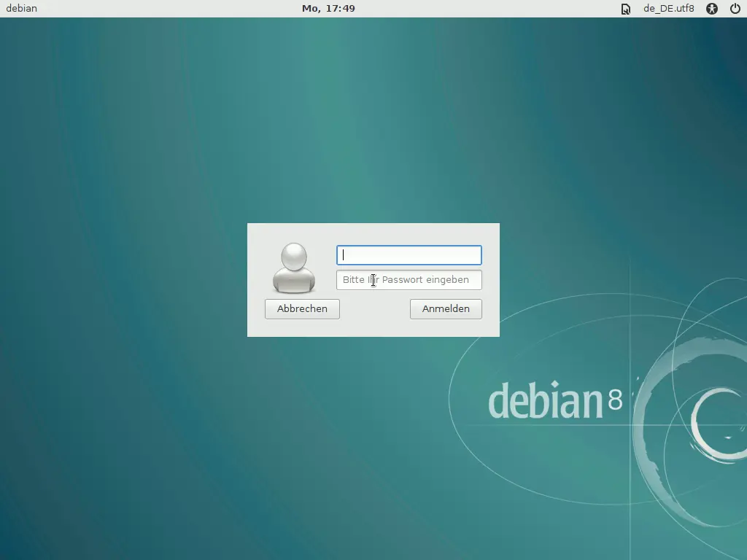The height and width of the screenshot is (560, 747).
Task: Cancel the login with Abbrechen
Action: tap(301, 308)
